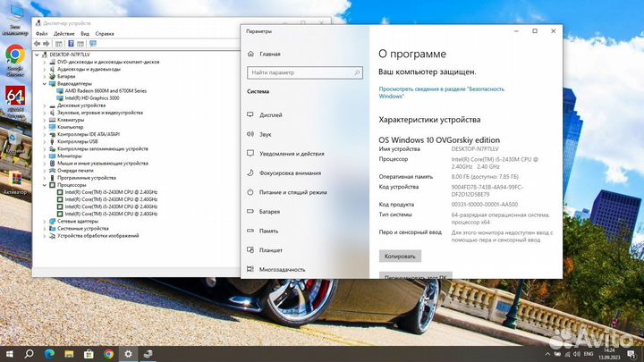644x362 pixels.
Task: Open the Вид menu in Device Manager
Action: pos(85,34)
